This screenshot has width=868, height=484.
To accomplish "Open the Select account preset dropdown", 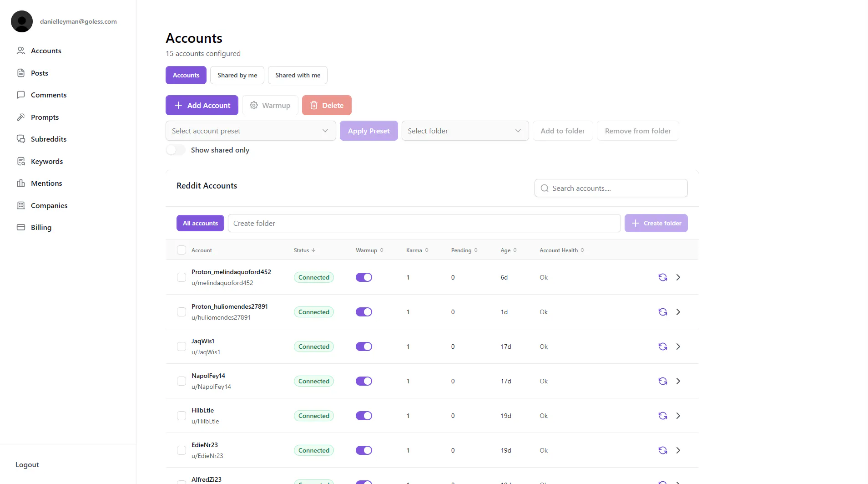I will pyautogui.click(x=251, y=131).
